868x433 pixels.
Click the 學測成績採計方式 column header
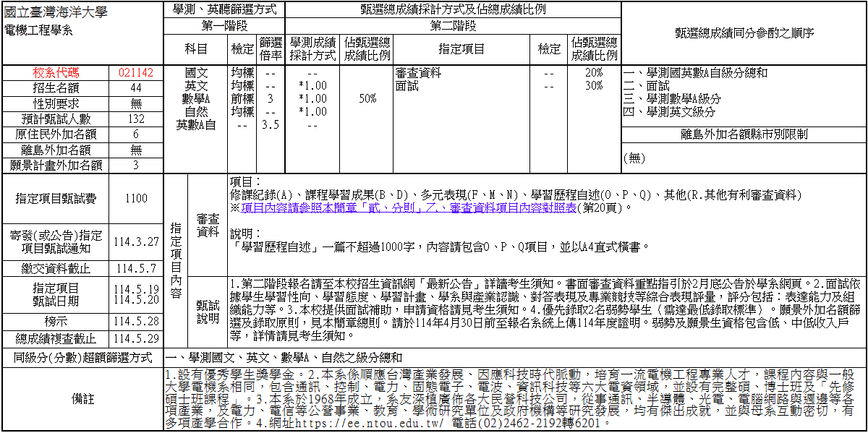pyautogui.click(x=312, y=49)
